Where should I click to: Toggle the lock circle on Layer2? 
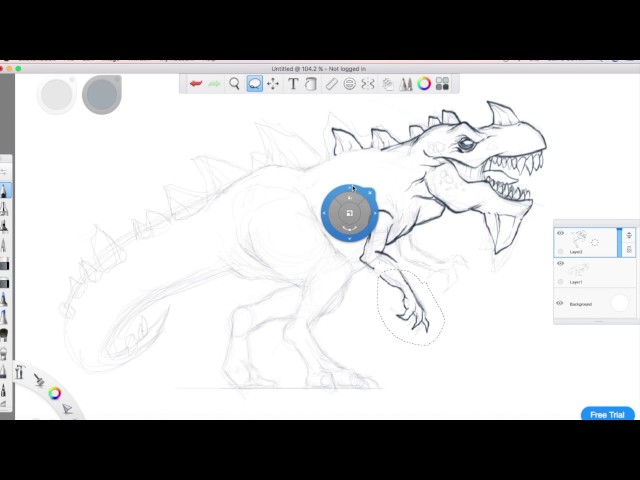(560, 251)
